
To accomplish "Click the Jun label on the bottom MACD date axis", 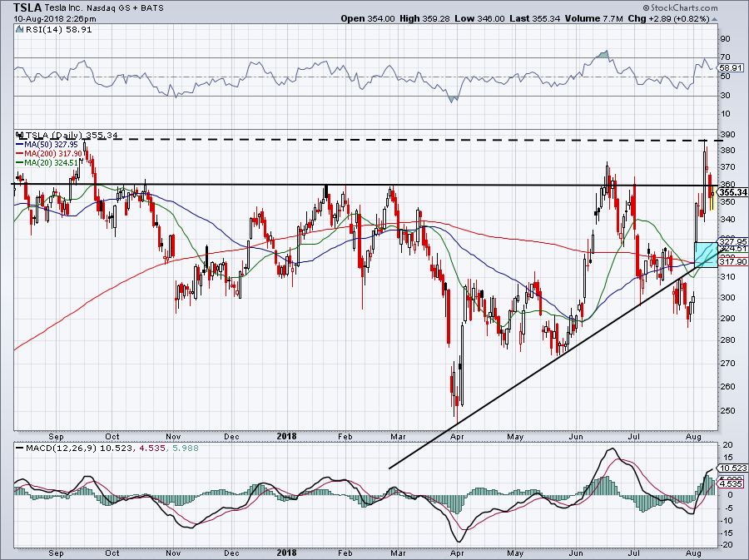I will [x=576, y=553].
